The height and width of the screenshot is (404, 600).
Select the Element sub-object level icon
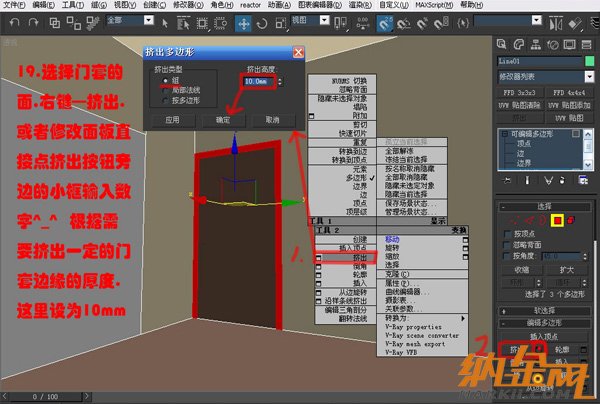[571, 220]
